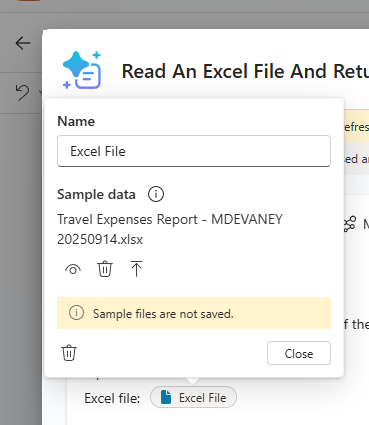Close the input settings popup
Image resolution: width=369 pixels, height=425 pixels.
[299, 353]
